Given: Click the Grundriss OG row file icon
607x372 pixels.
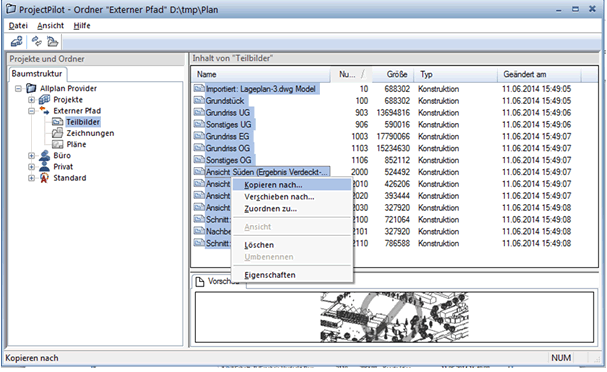Looking at the screenshot, I should (199, 148).
